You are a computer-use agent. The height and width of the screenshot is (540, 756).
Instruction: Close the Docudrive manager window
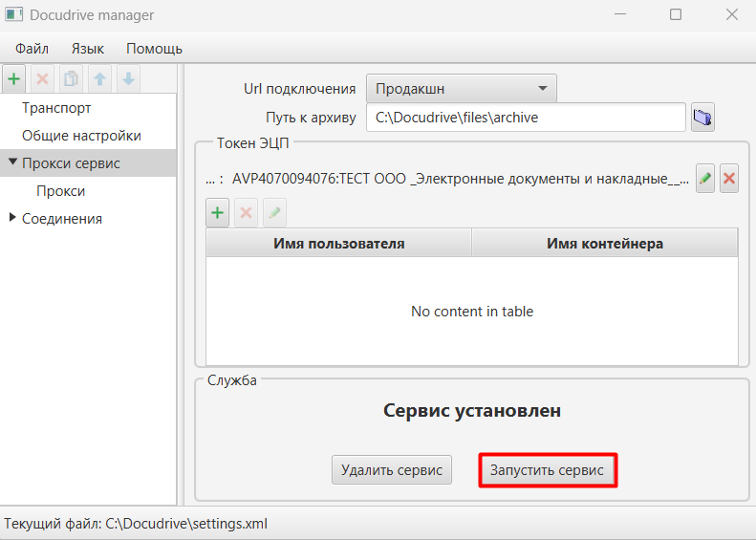731,14
